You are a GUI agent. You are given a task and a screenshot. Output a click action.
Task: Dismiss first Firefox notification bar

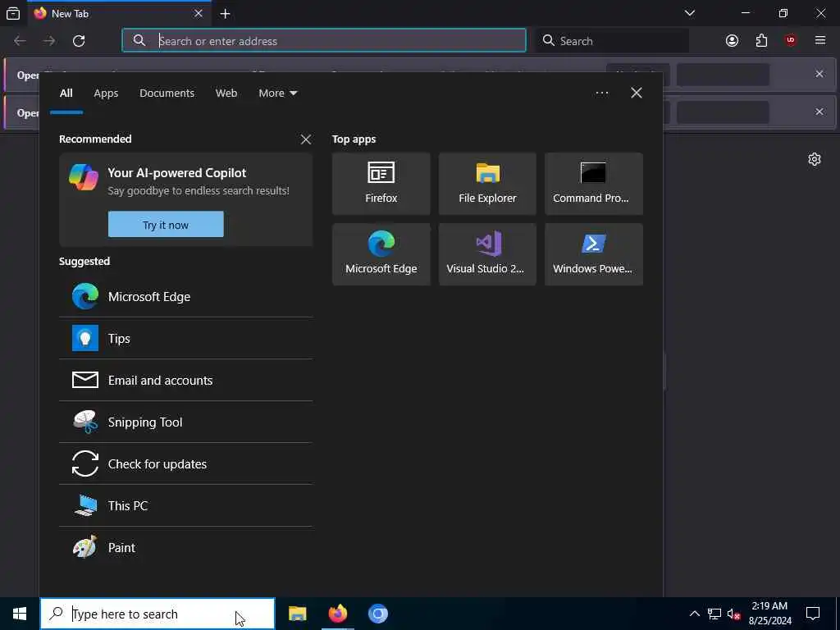pyautogui.click(x=819, y=74)
